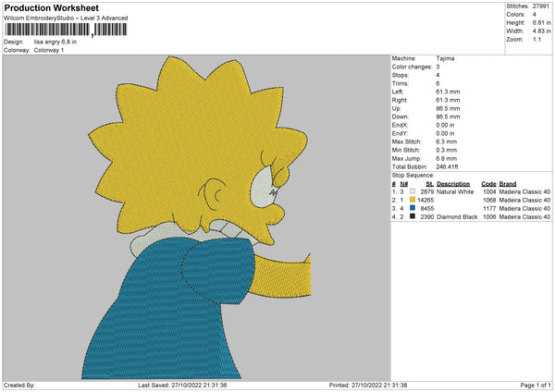
Task: Select the design name 'lisa angry 6,8 in'
Action: 55,42
